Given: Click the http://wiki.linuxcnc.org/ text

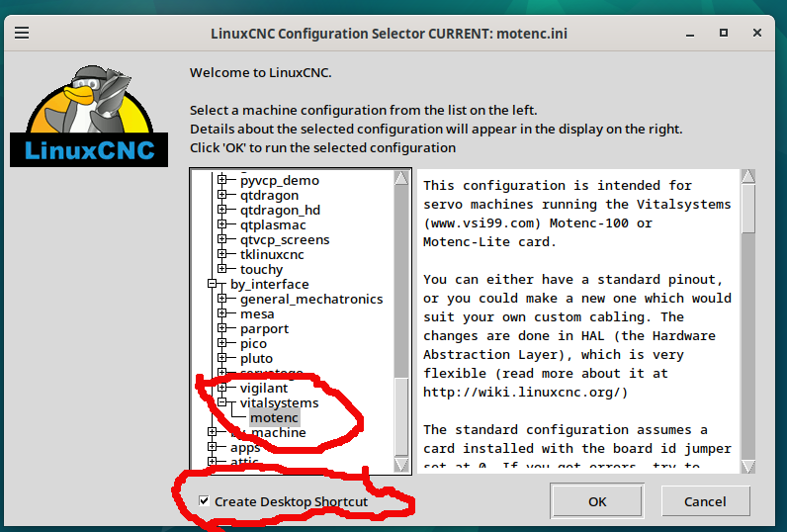Looking at the screenshot, I should [x=525, y=392].
